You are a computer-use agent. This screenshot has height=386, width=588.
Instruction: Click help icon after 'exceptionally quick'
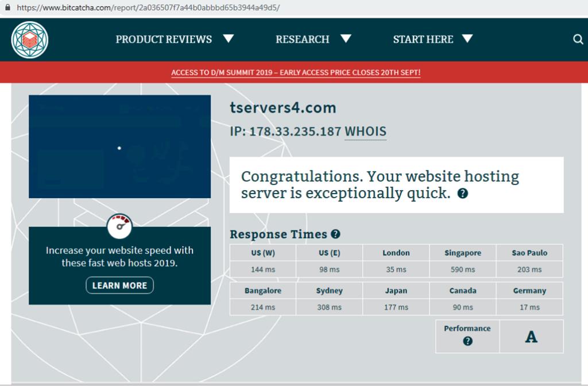(463, 193)
